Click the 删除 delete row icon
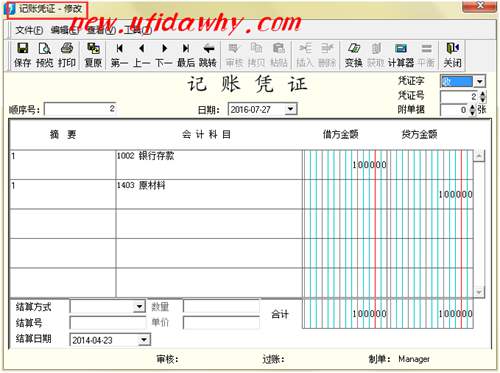The image size is (500, 373). click(x=327, y=55)
